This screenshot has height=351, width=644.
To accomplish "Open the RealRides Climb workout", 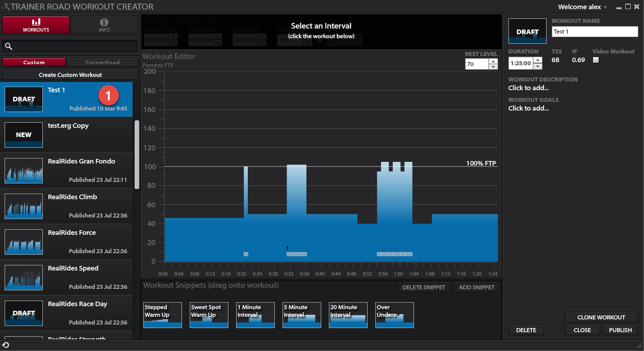I will [x=66, y=206].
